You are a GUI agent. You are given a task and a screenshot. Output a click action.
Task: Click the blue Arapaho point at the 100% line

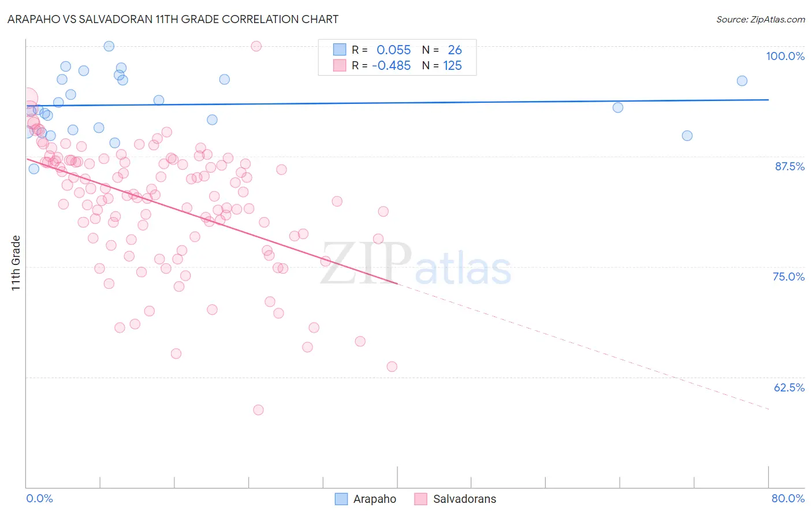click(x=109, y=46)
